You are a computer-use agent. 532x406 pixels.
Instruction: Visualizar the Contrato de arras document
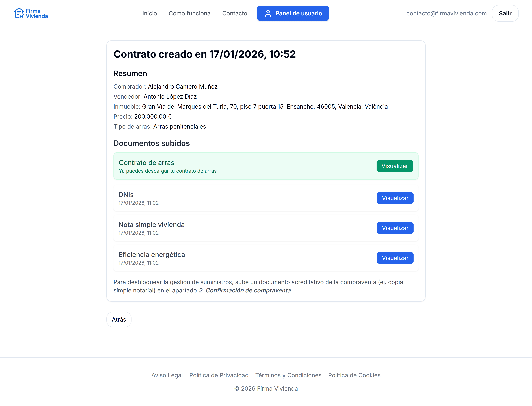coord(395,166)
